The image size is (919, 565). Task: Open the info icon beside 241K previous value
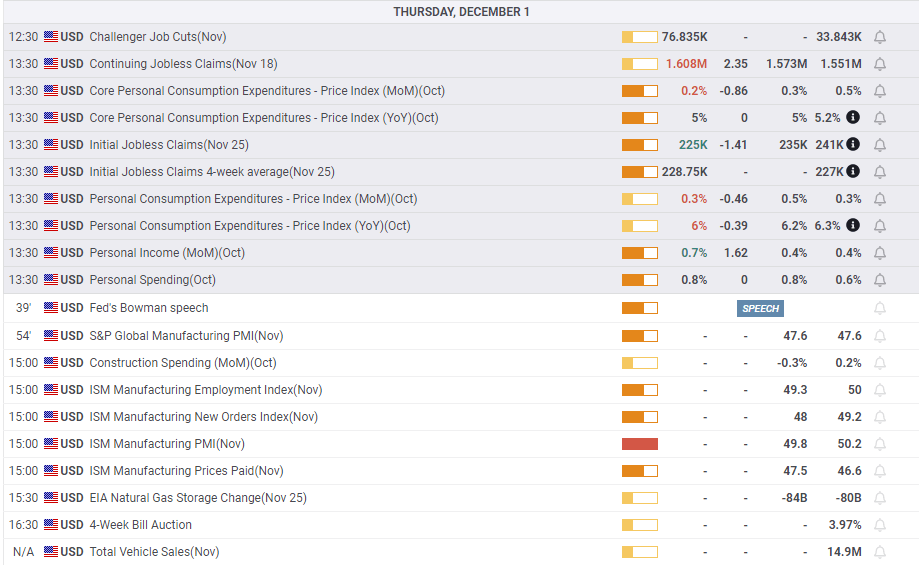pos(853,145)
